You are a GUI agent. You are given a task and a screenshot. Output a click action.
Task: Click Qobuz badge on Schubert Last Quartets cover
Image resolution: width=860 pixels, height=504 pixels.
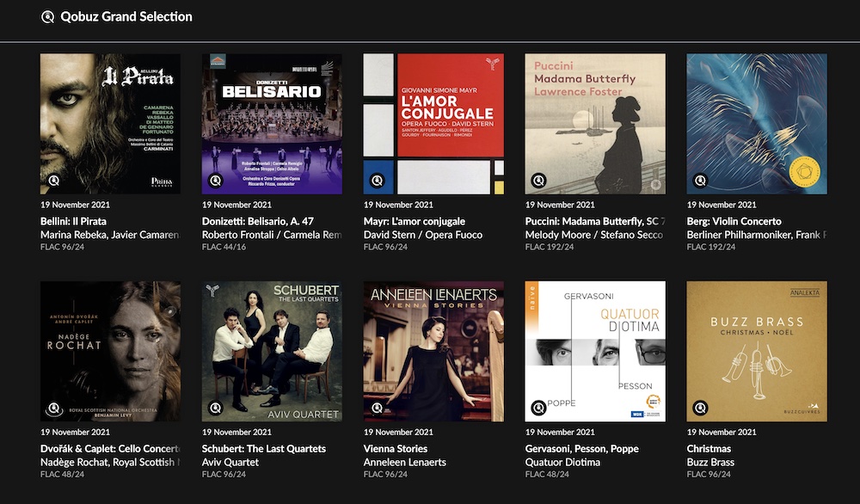(x=216, y=408)
